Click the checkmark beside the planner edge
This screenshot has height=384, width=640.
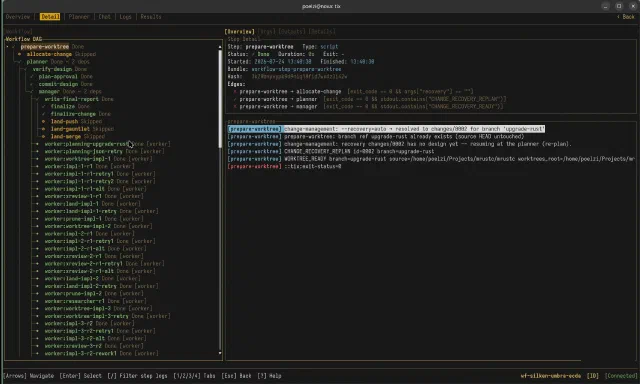click(235, 99)
